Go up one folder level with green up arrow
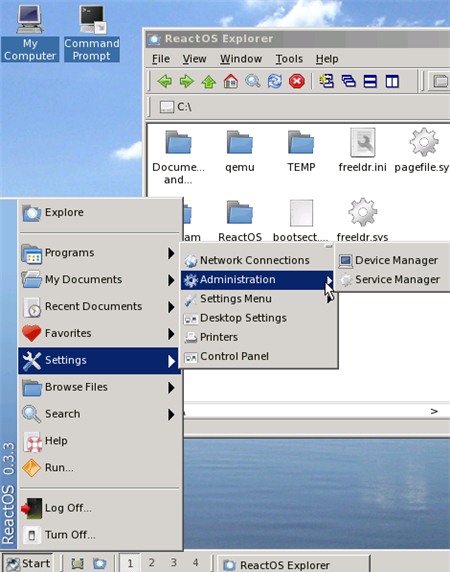The width and height of the screenshot is (450, 572). (x=209, y=81)
